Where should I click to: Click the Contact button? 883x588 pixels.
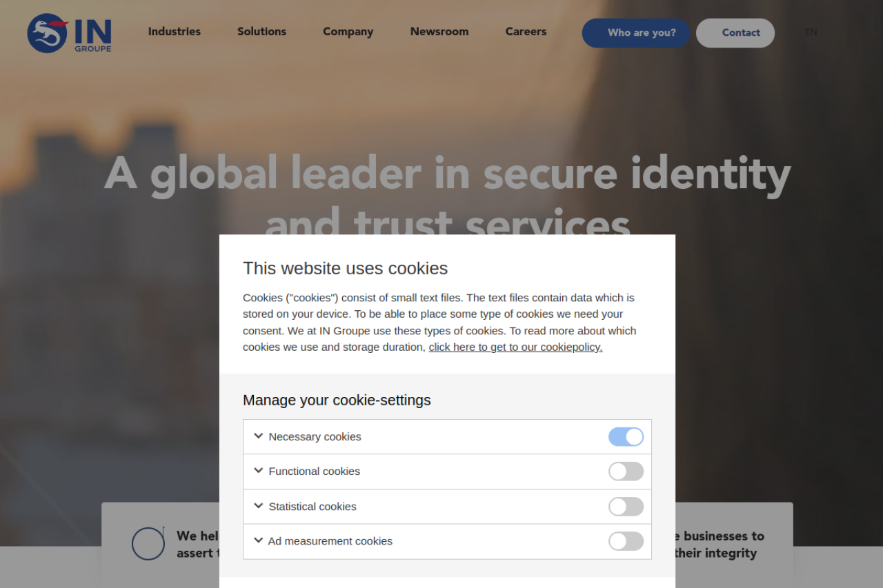tap(735, 33)
